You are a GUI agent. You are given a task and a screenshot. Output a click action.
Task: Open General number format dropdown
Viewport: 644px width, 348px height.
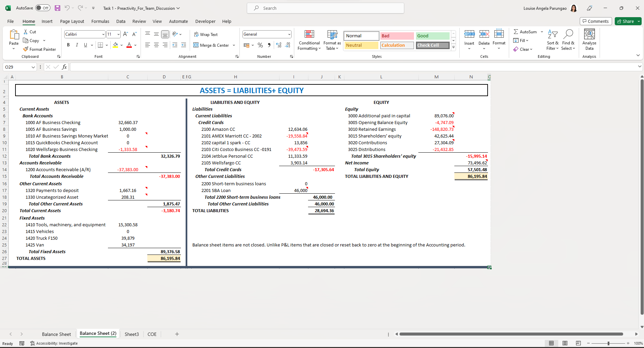289,34
